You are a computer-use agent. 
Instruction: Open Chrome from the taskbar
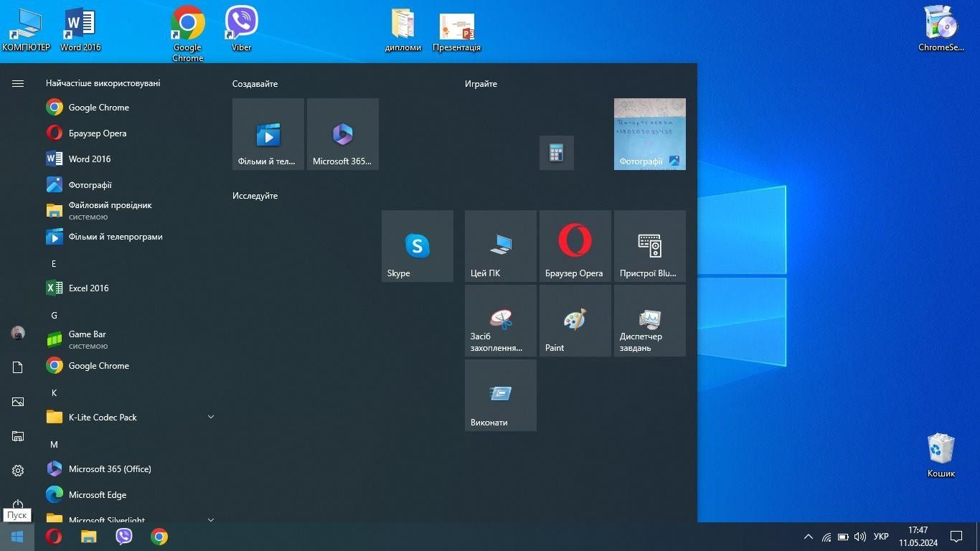(x=159, y=537)
